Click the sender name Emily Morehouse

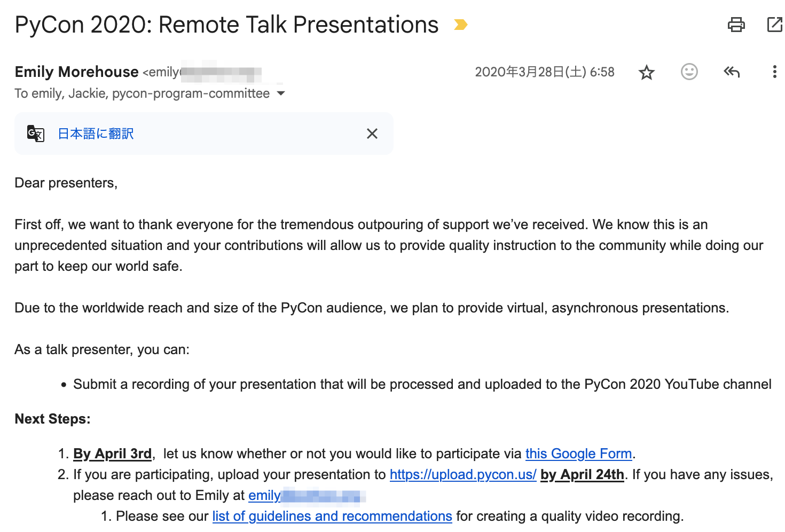click(77, 72)
